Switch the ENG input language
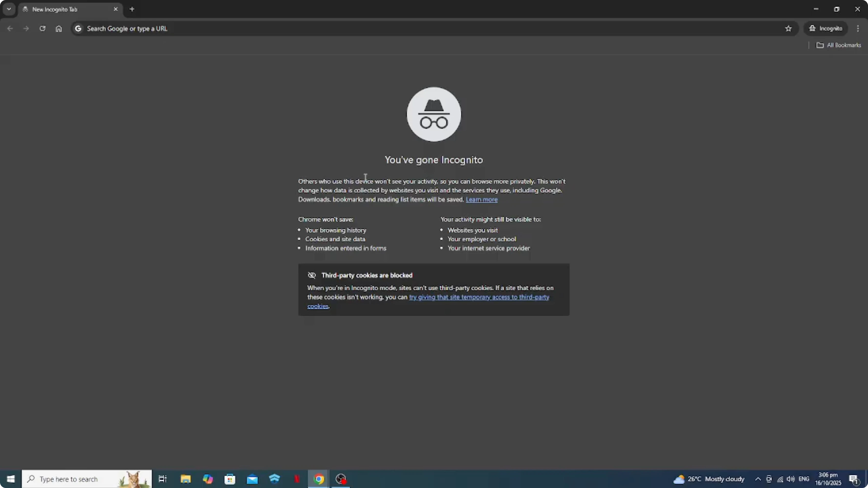 click(804, 479)
